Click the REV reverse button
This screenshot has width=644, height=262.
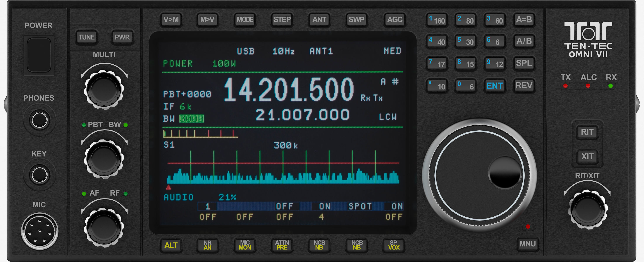(x=524, y=86)
